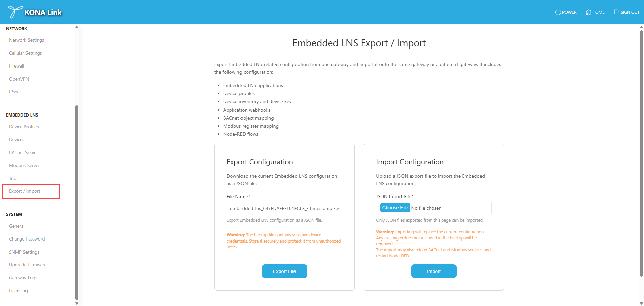Click the 'Embedded LNS Export / Import' heading

pos(359,43)
